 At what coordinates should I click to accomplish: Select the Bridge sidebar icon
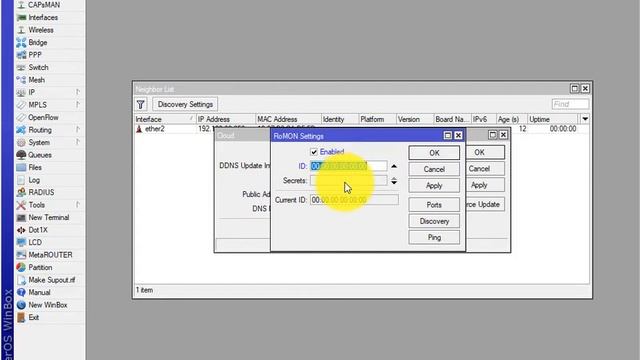(21, 42)
